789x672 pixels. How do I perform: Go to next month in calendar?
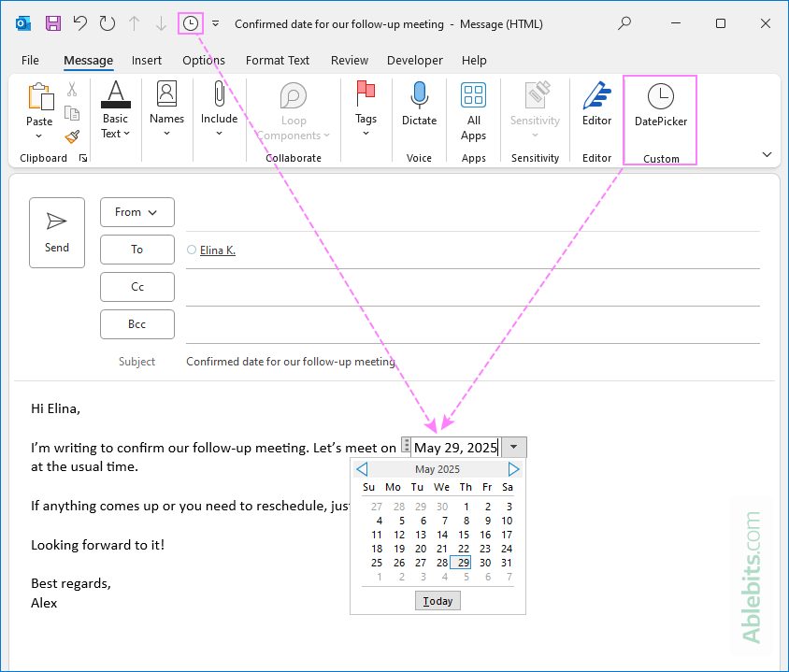(x=513, y=469)
